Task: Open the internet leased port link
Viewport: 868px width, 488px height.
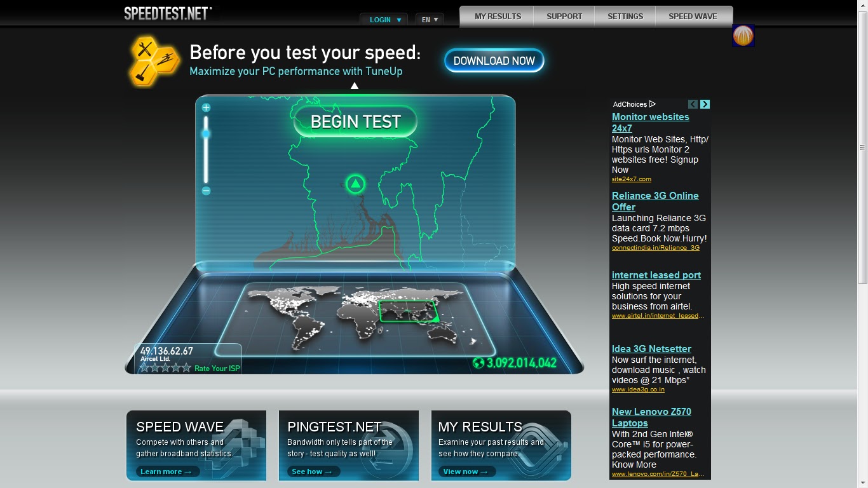Action: [x=656, y=275]
